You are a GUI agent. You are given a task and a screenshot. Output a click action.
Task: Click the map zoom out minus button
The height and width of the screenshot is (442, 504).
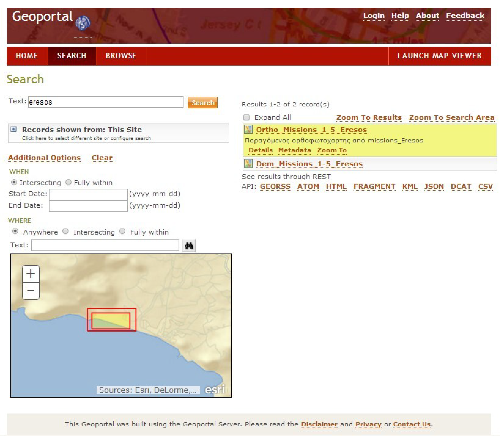coord(31,291)
